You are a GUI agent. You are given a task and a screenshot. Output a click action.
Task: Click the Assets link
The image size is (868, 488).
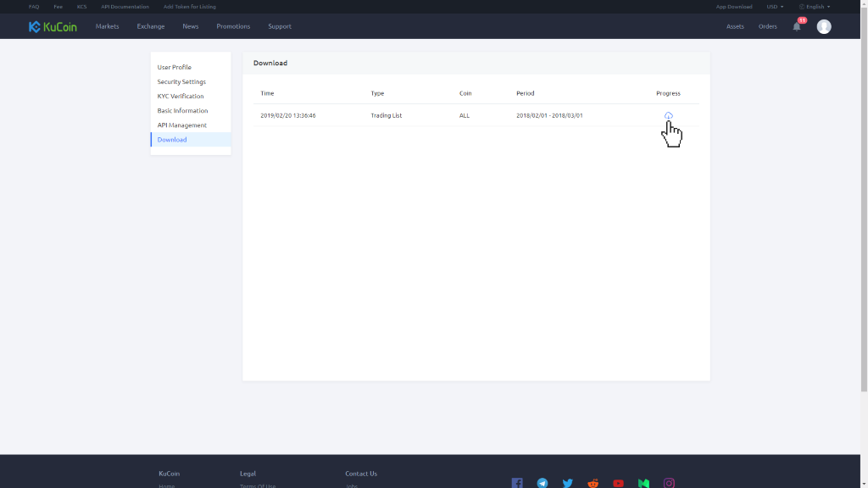pos(735,26)
